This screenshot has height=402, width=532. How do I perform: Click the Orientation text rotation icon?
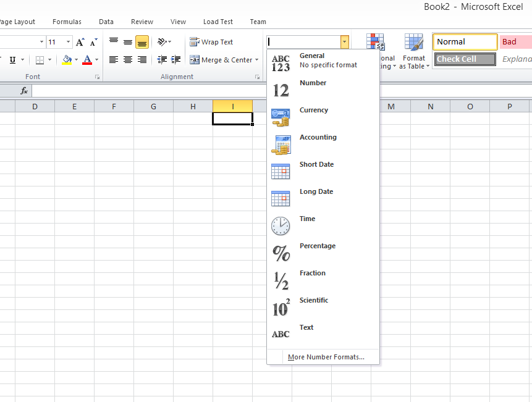(x=163, y=42)
